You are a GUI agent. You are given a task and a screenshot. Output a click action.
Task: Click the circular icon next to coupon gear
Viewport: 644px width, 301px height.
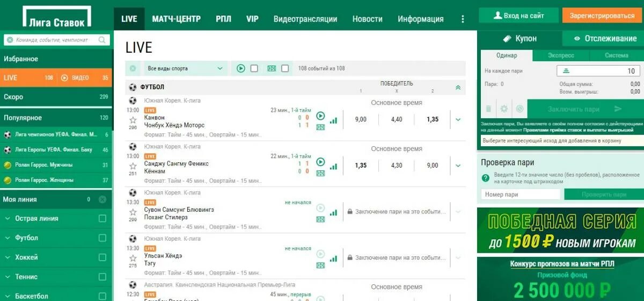pyautogui.click(x=519, y=109)
